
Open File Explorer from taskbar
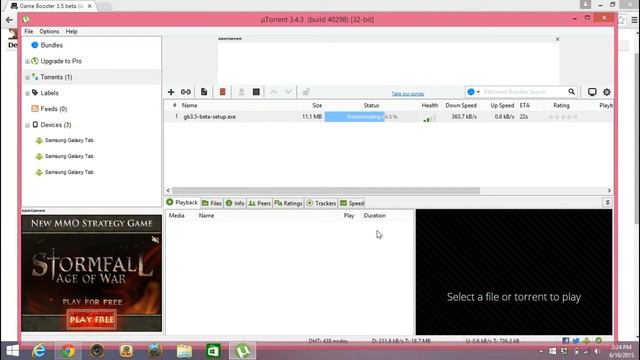(x=184, y=351)
